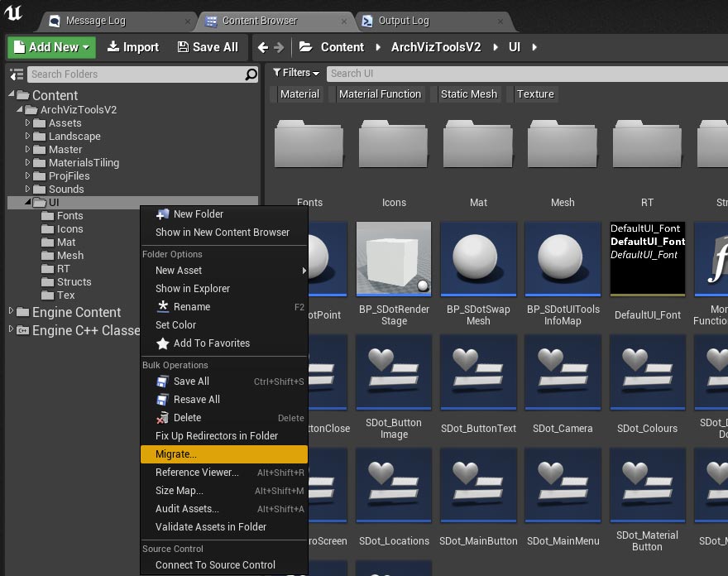Choose Validate Assets in Folder

point(225,527)
